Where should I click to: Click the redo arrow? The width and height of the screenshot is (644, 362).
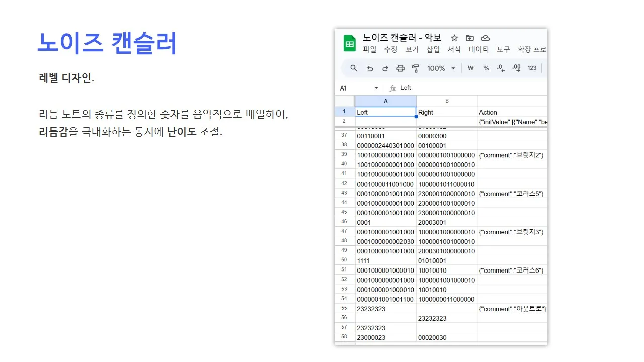385,68
